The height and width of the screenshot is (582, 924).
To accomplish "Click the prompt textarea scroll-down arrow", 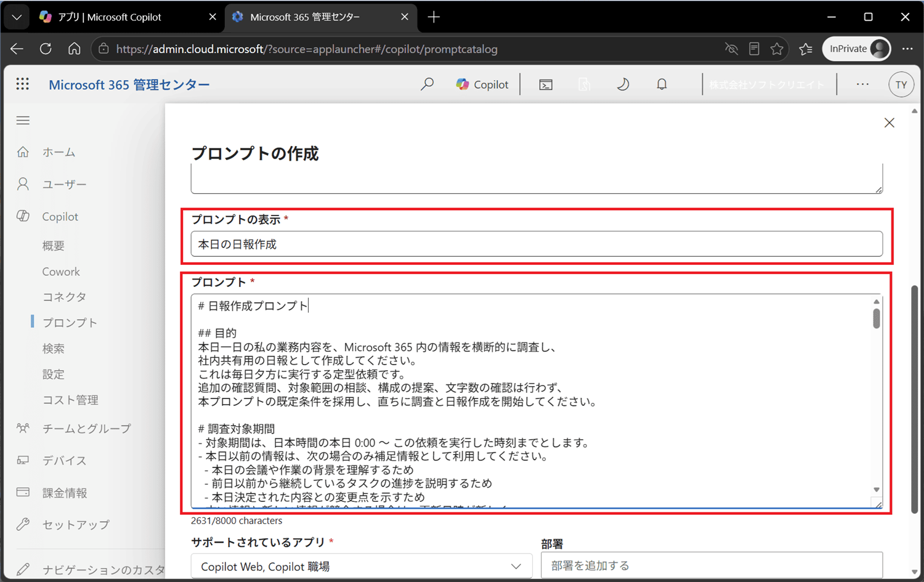I will (x=876, y=490).
